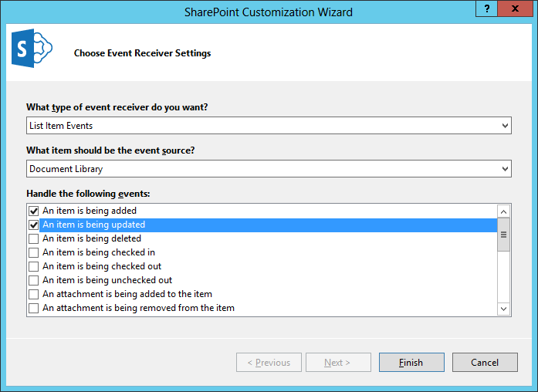Tick 'An item is being checked out'
The width and height of the screenshot is (538, 392).
33,266
